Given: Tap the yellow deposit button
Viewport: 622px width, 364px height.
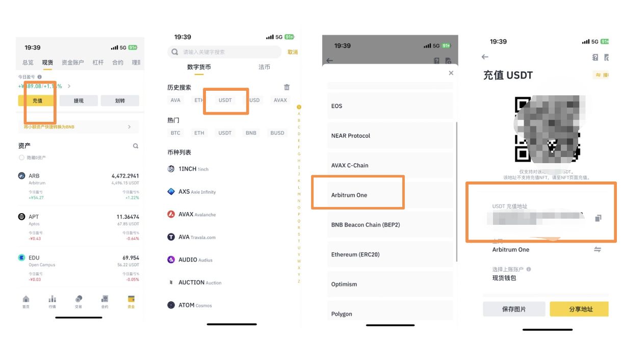Looking at the screenshot, I should pos(37,101).
